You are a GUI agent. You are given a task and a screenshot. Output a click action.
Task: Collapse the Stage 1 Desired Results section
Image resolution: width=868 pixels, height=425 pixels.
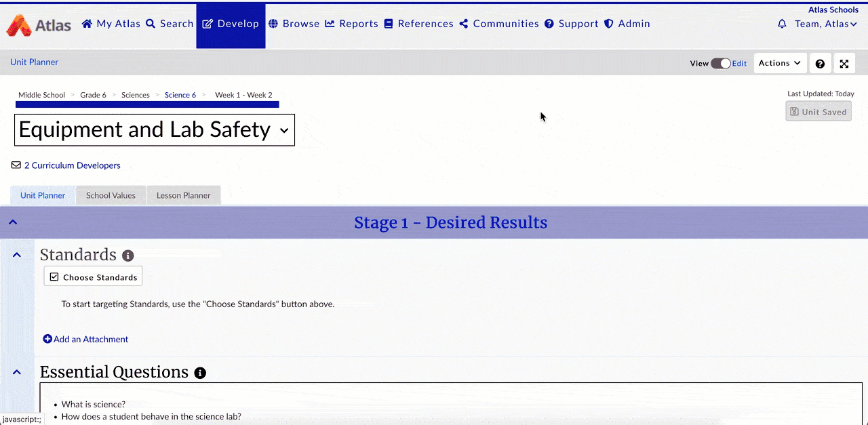tap(13, 222)
